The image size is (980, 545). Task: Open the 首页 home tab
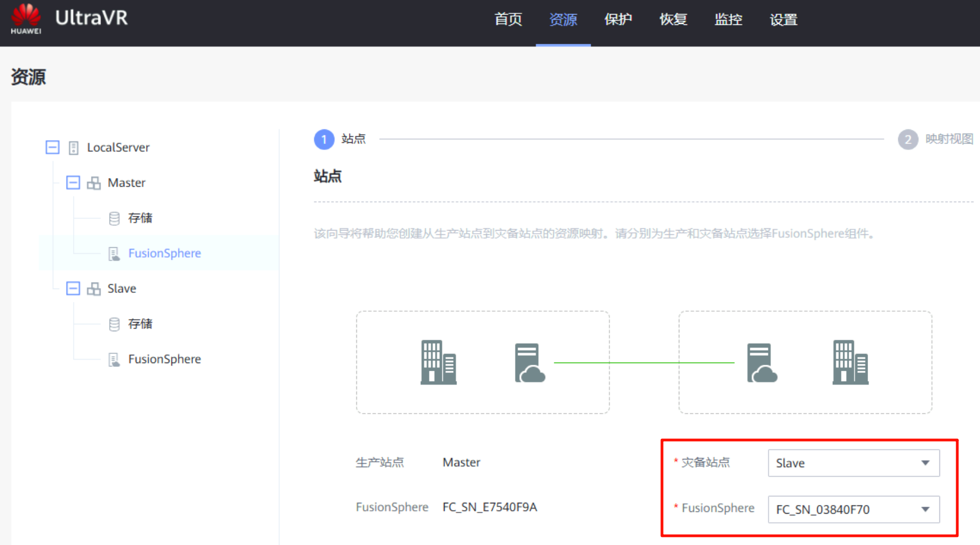(x=508, y=20)
